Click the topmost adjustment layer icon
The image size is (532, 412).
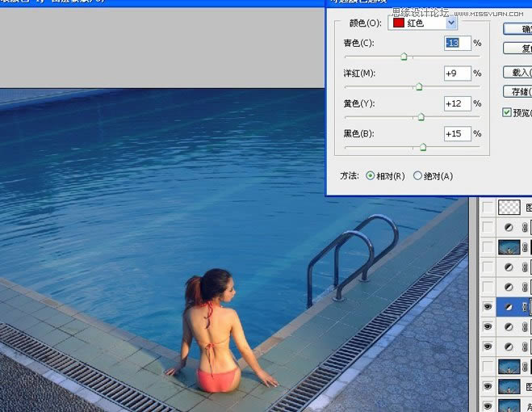tap(509, 228)
